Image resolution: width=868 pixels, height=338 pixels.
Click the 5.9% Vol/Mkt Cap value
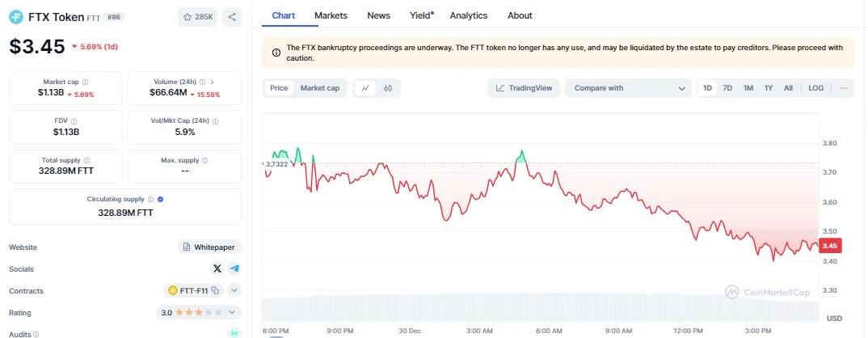[x=184, y=132]
